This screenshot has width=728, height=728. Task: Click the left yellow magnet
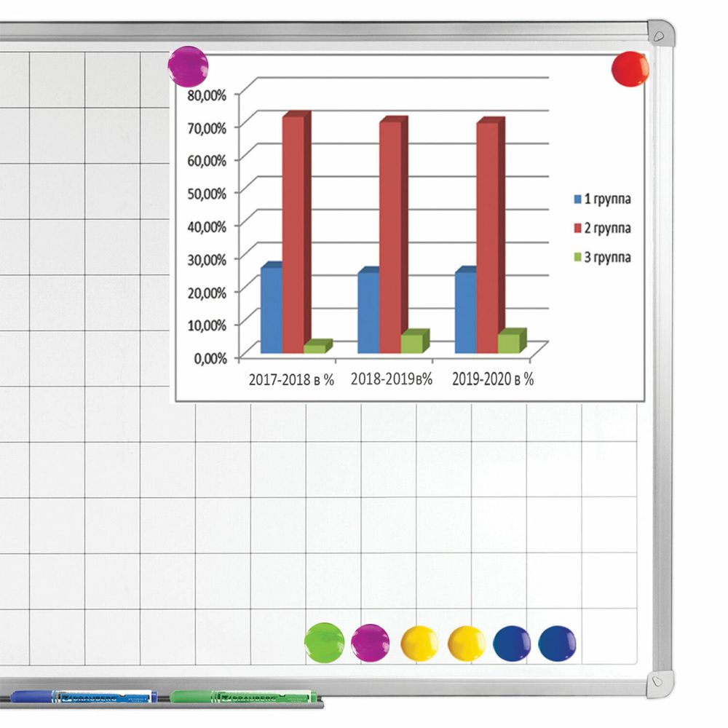click(419, 644)
